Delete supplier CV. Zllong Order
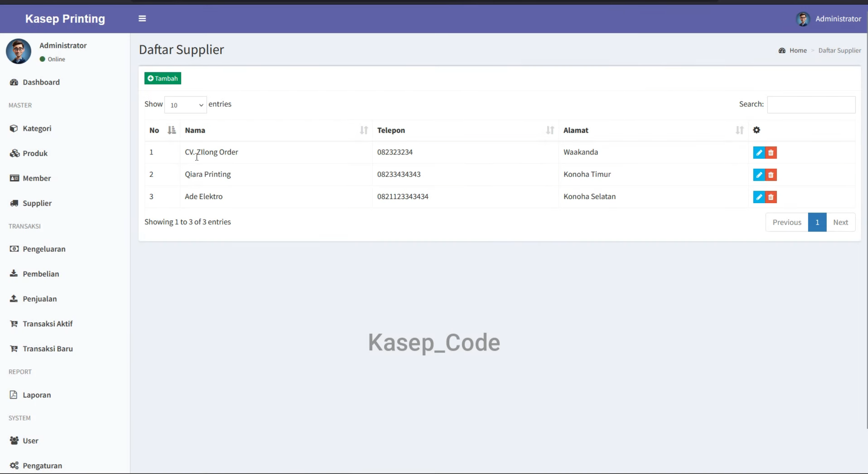 click(771, 153)
